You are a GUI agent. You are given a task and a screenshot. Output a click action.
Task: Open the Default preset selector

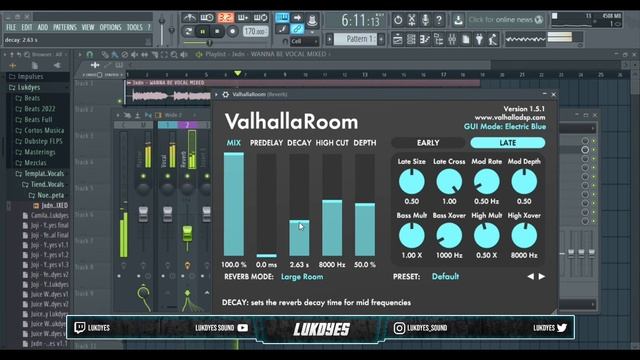445,276
